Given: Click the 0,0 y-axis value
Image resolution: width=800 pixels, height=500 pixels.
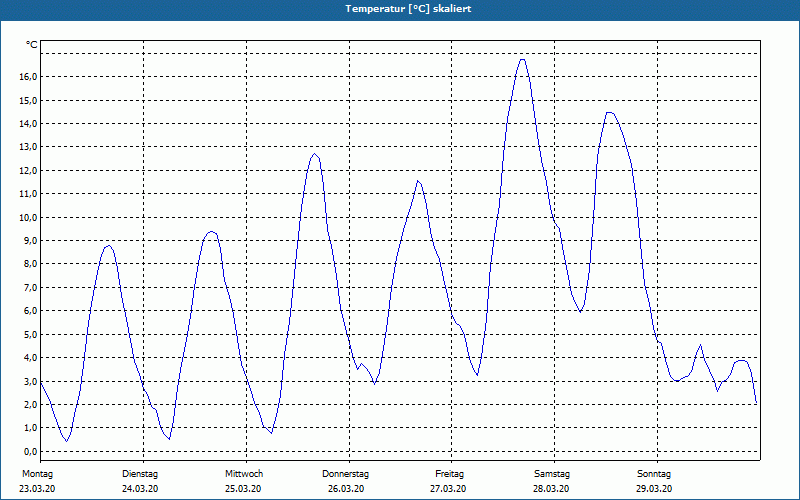Looking at the screenshot, I should [x=31, y=452].
